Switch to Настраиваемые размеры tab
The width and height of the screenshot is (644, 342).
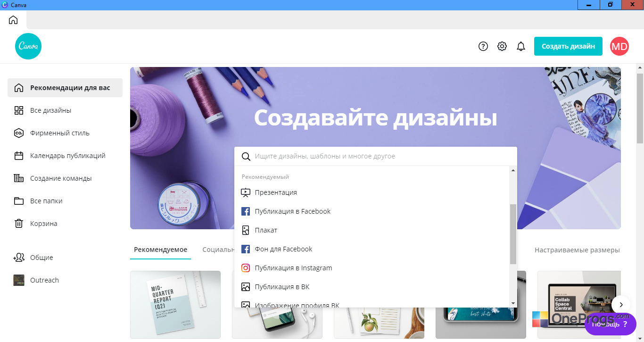click(577, 250)
